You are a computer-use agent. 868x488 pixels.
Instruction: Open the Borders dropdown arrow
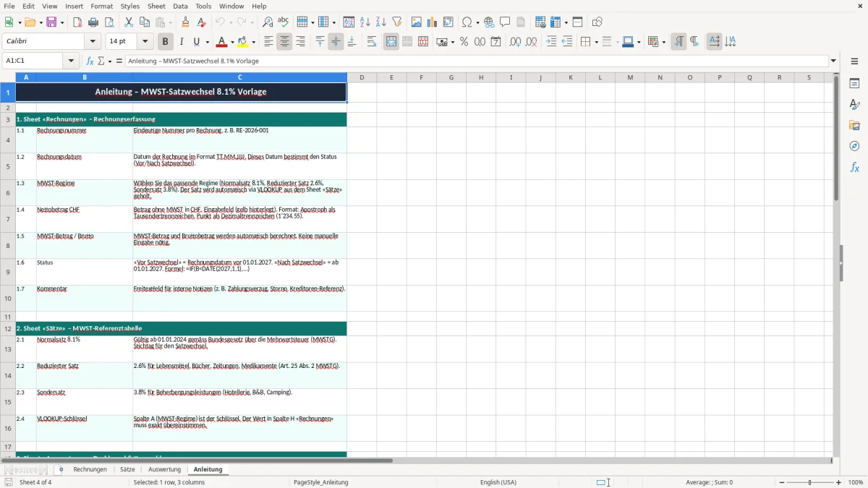click(596, 42)
